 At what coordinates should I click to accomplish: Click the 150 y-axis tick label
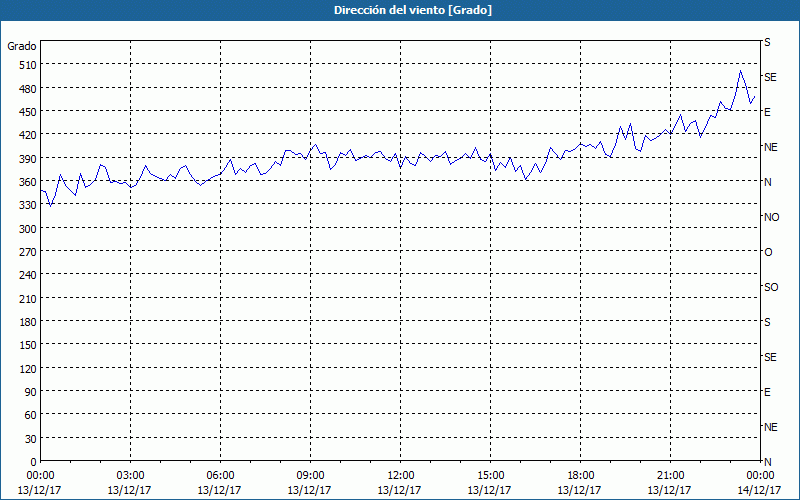[28, 345]
